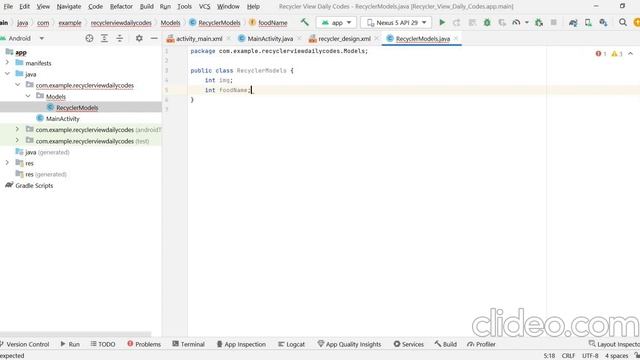Screen dimensions: 640x360
Task: Open the Refactor menu
Action: coord(121,7)
